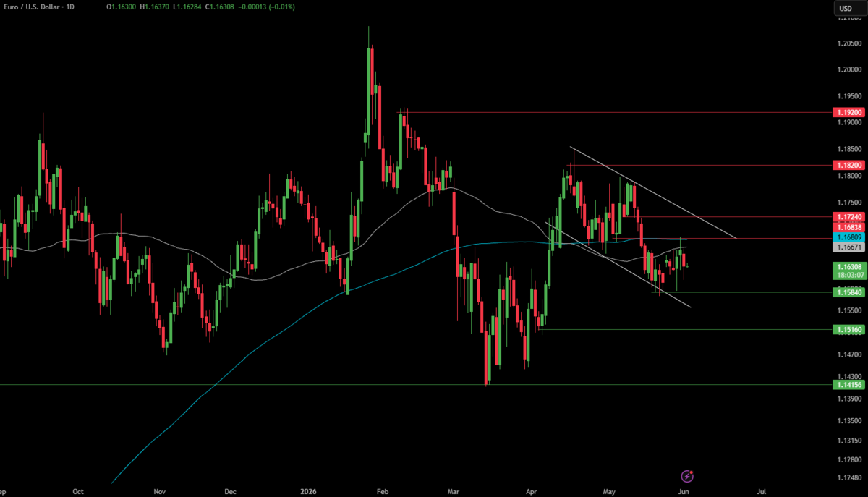The width and height of the screenshot is (868, 497).
Task: Click the 1.18200 red price label
Action: (x=848, y=165)
